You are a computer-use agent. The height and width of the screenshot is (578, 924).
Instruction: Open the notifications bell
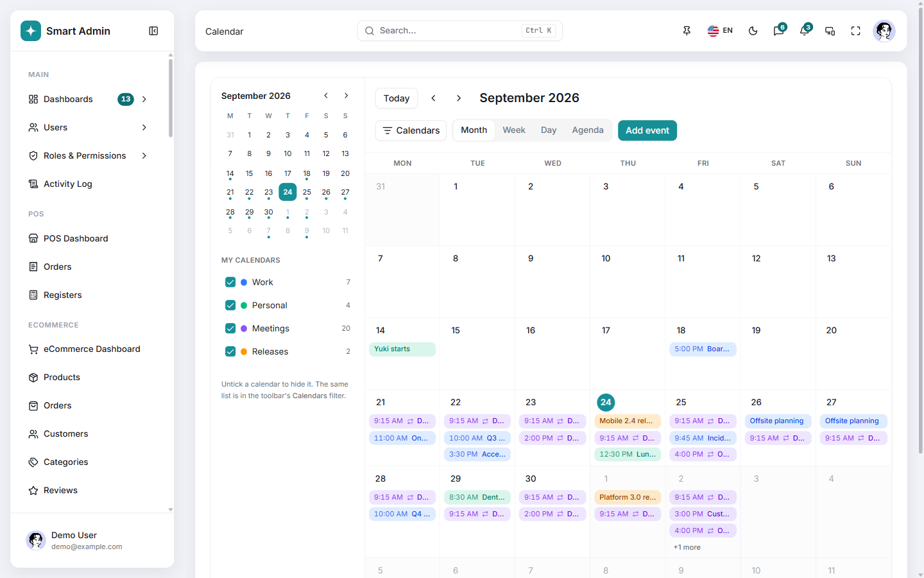pyautogui.click(x=805, y=31)
